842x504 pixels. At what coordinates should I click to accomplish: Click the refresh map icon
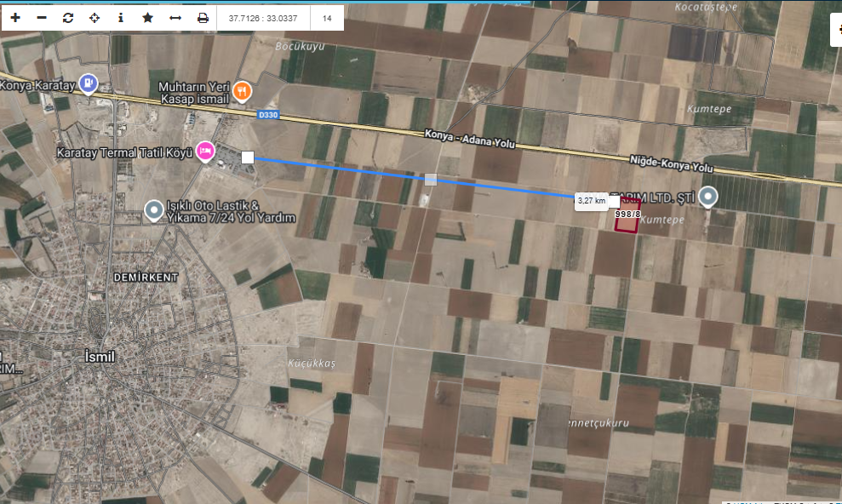[x=68, y=18]
